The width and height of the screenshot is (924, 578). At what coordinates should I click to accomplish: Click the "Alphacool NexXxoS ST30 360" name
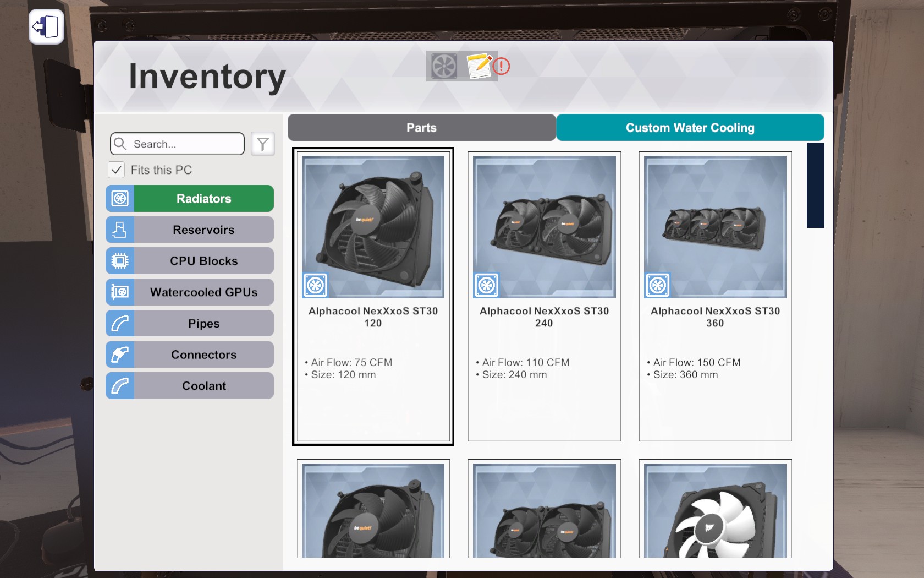(716, 317)
